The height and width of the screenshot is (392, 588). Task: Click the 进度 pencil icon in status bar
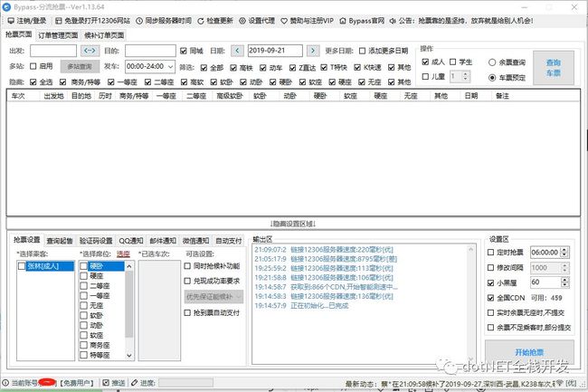pyautogui.click(x=134, y=383)
